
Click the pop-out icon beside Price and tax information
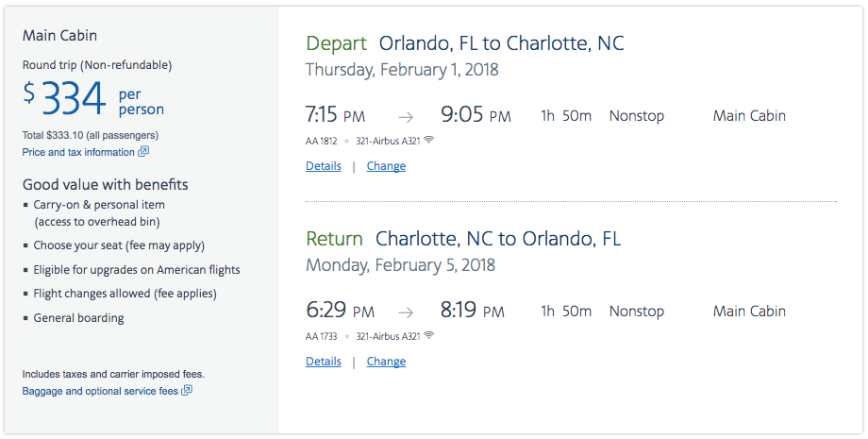143,152
